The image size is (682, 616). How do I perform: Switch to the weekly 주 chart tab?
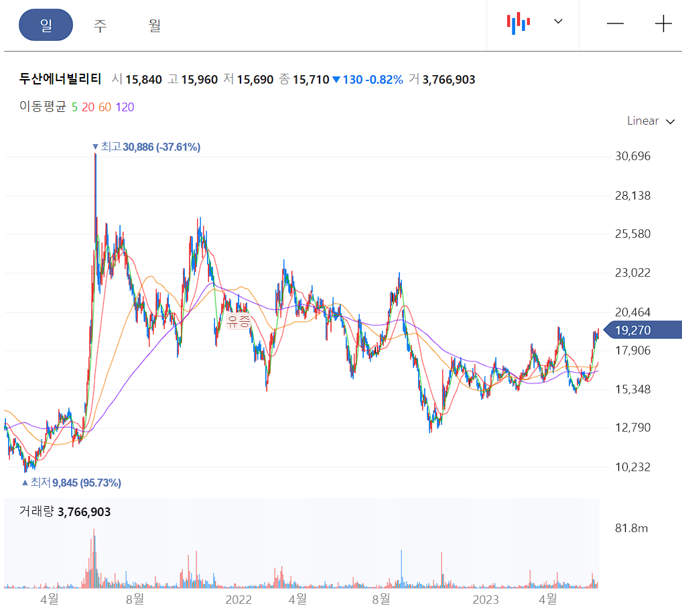pyautogui.click(x=100, y=25)
